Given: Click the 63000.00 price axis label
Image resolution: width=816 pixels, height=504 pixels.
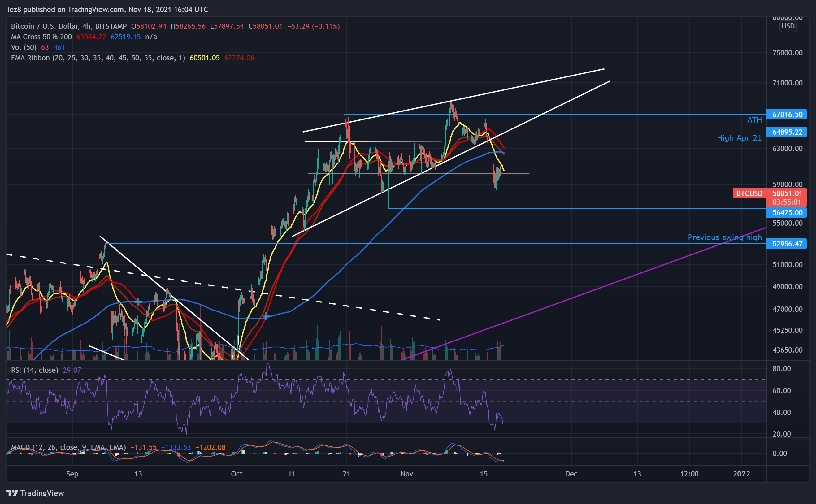Looking at the screenshot, I should point(787,148).
